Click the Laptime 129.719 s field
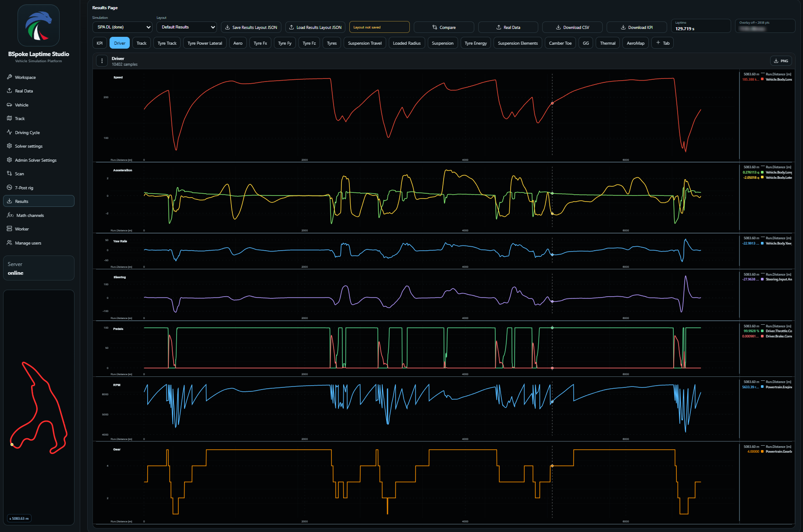Screen dimensions: 803x532 701,26
